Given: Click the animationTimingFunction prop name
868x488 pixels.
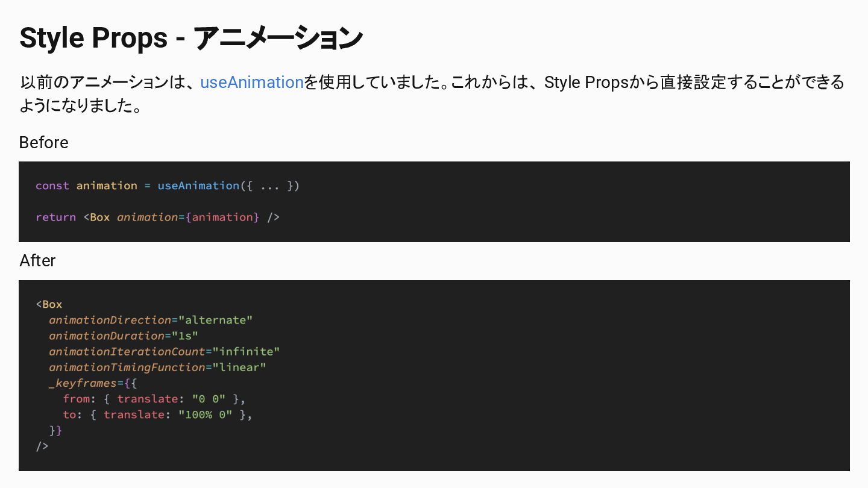Looking at the screenshot, I should coord(127,367).
